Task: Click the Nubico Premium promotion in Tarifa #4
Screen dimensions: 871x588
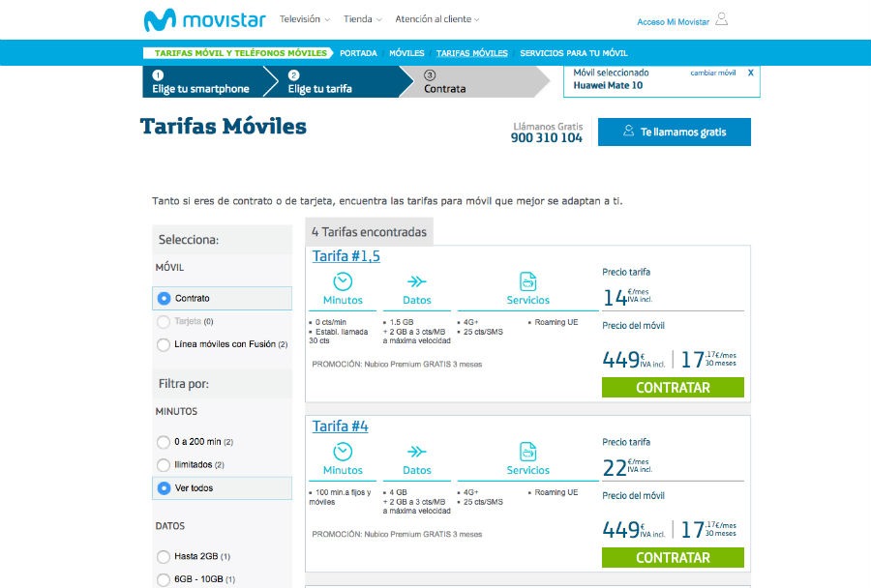Action: 397,534
